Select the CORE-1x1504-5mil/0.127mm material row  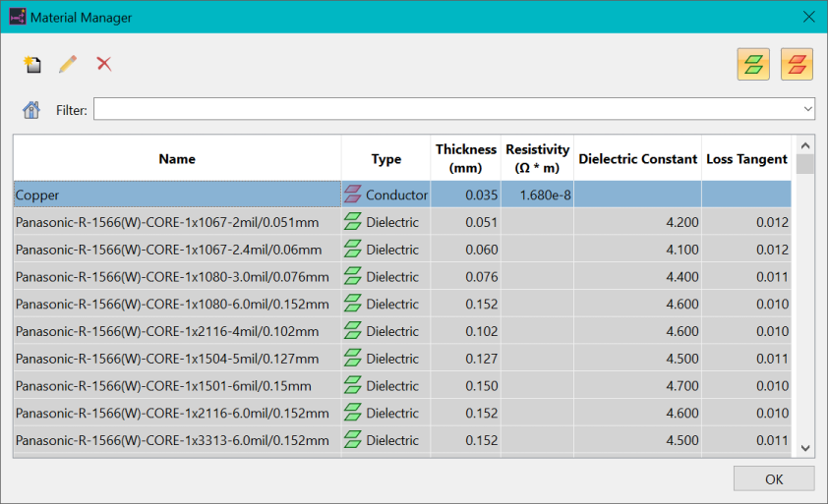402,359
